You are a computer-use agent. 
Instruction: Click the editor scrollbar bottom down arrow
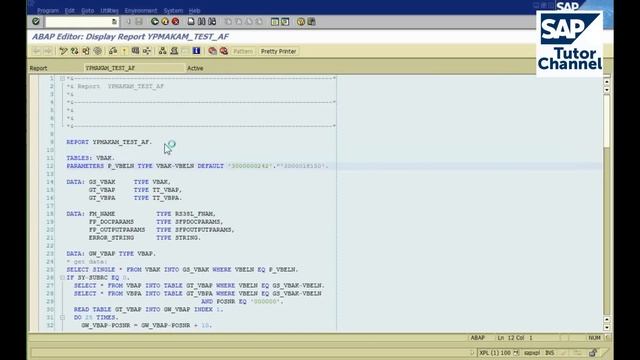click(607, 327)
